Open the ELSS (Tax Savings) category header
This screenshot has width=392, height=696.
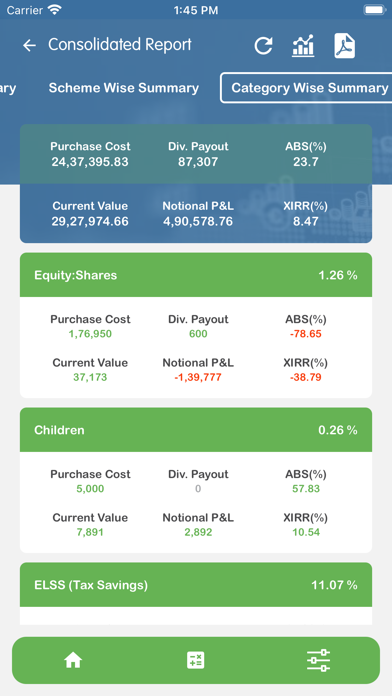[x=196, y=585]
